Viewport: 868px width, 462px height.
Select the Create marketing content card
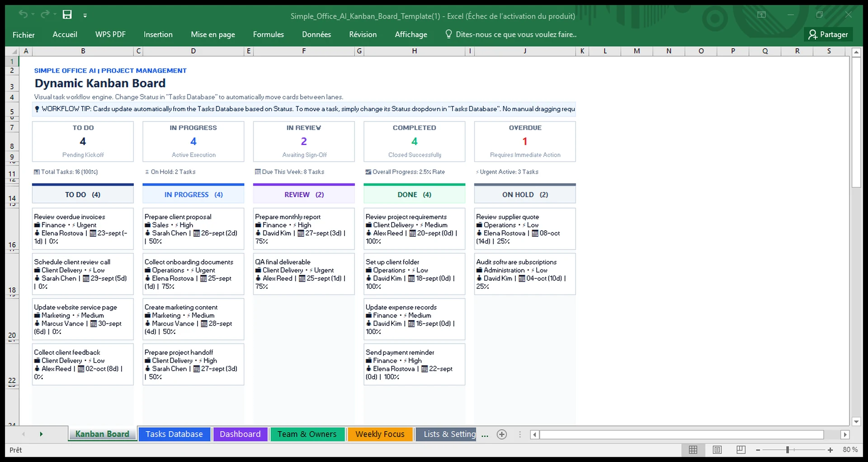click(x=193, y=319)
